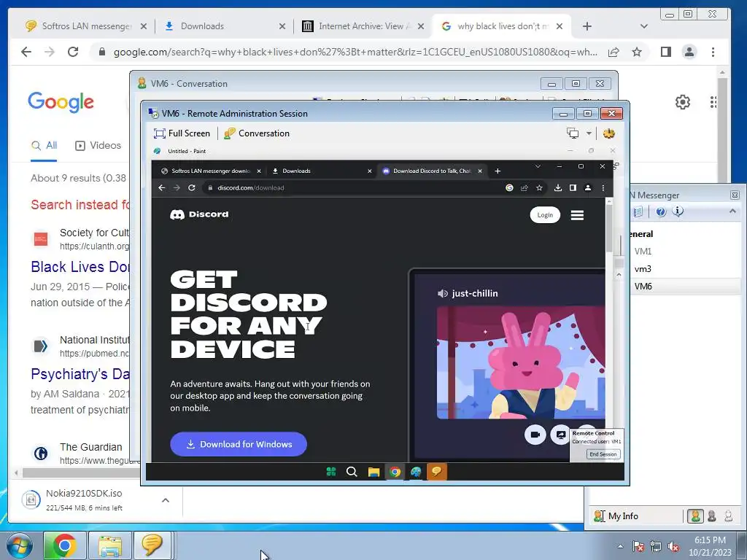
Task: Toggle side panel in remote Chrome
Action: [x=573, y=187]
